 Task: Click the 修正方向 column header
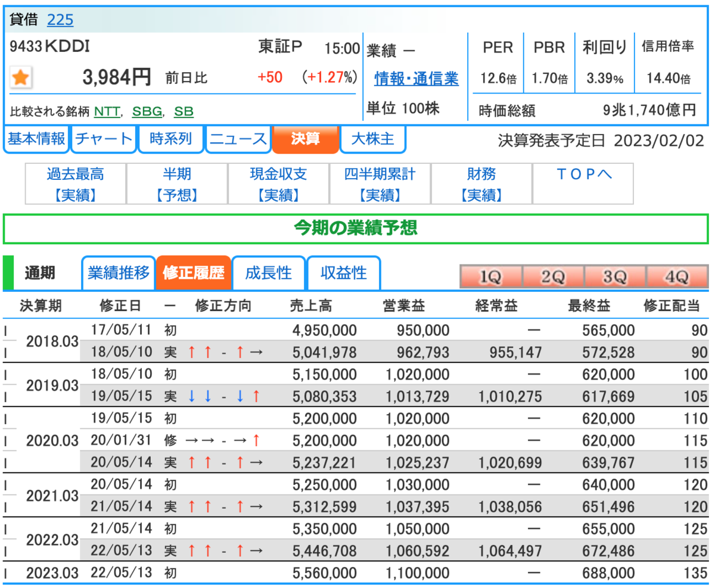pyautogui.click(x=223, y=306)
